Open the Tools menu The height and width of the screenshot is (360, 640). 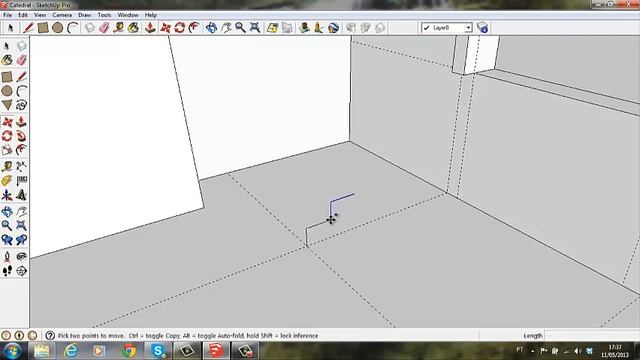click(104, 15)
